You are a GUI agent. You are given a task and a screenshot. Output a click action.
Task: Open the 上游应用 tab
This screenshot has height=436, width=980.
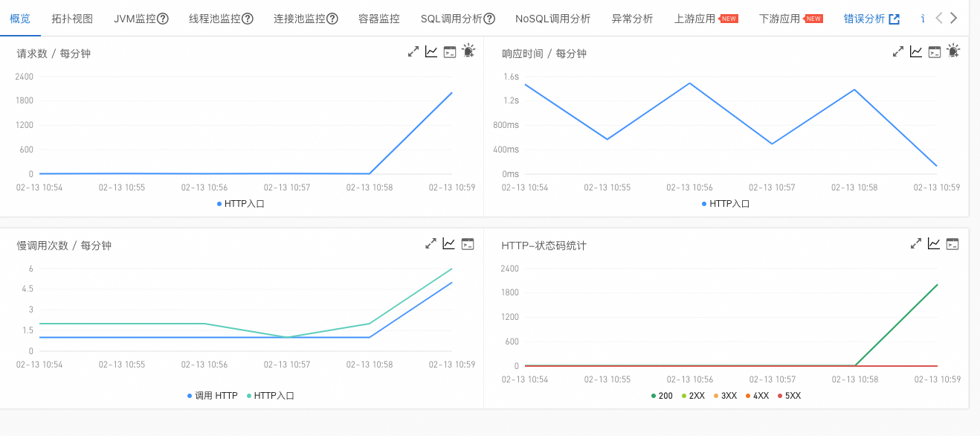(x=694, y=19)
